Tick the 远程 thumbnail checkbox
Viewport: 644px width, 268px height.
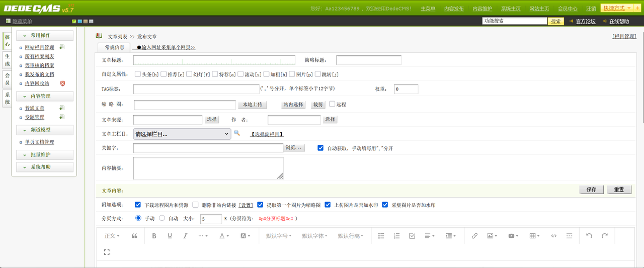pyautogui.click(x=332, y=104)
